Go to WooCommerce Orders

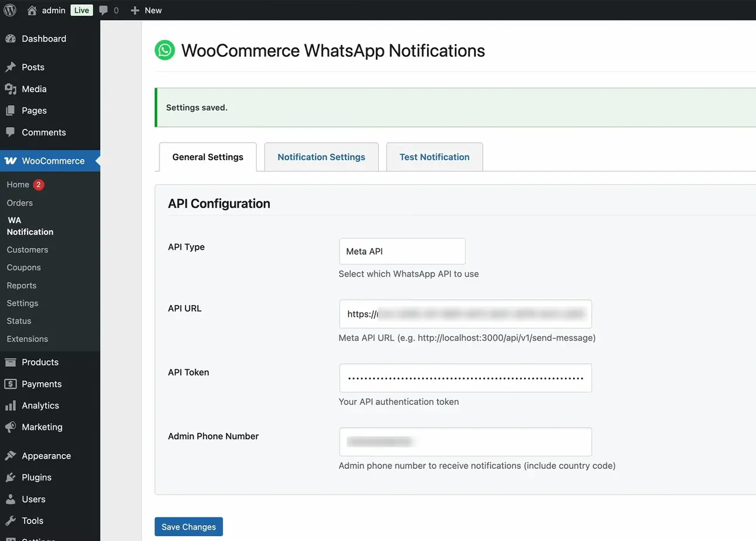(x=20, y=202)
